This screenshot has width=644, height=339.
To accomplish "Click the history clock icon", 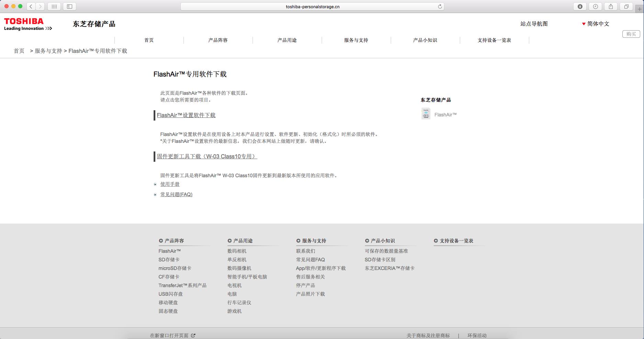I will (x=595, y=6).
